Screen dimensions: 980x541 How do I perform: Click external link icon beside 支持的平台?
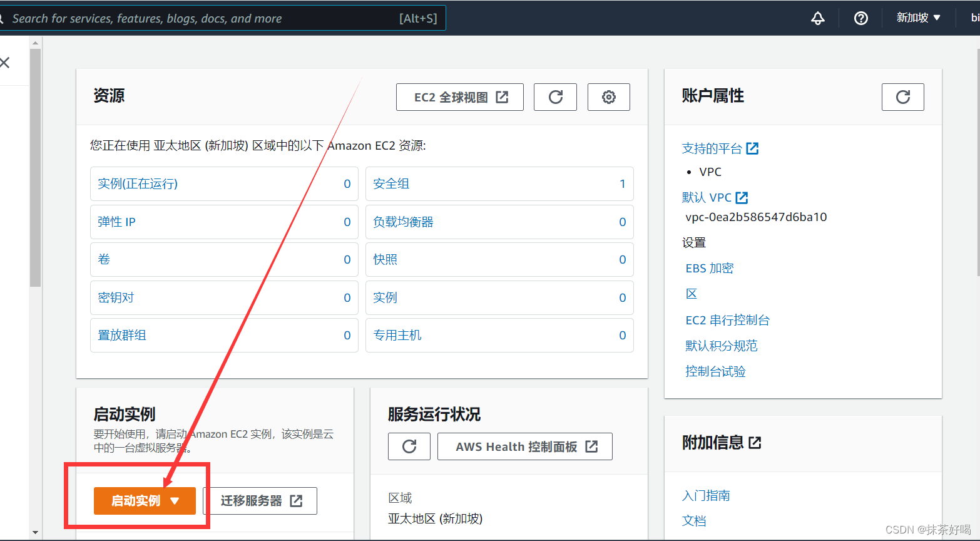[x=752, y=148]
